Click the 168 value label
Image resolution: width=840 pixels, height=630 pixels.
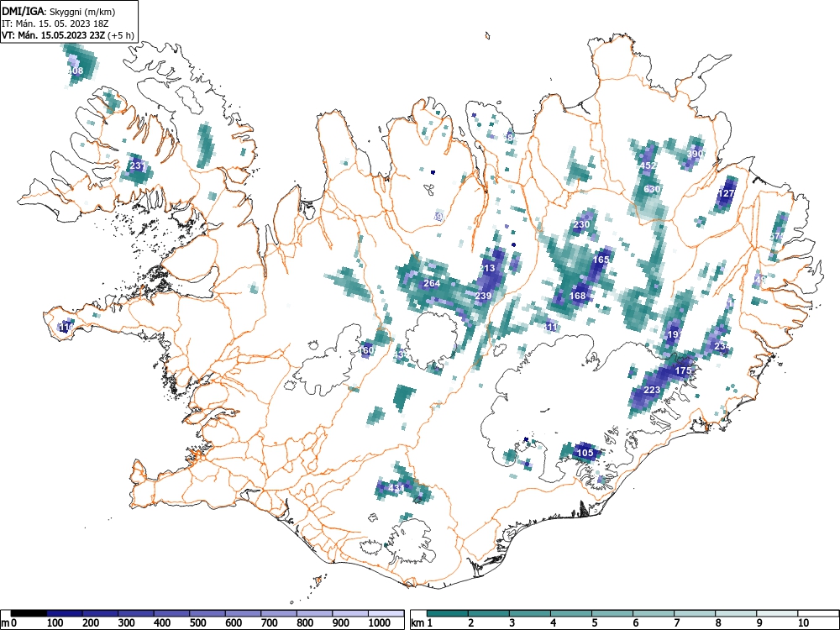point(578,295)
